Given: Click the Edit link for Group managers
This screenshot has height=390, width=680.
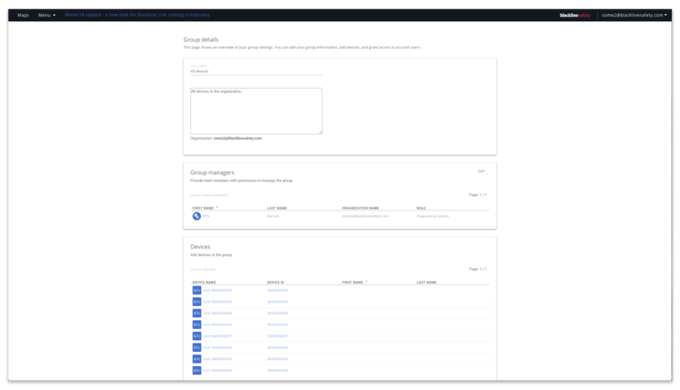Looking at the screenshot, I should tap(481, 171).
